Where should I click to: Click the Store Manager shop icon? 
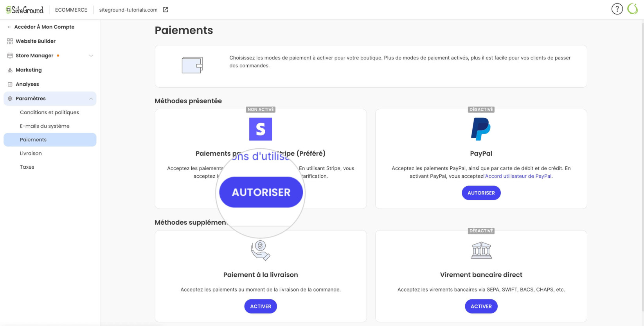(x=10, y=56)
